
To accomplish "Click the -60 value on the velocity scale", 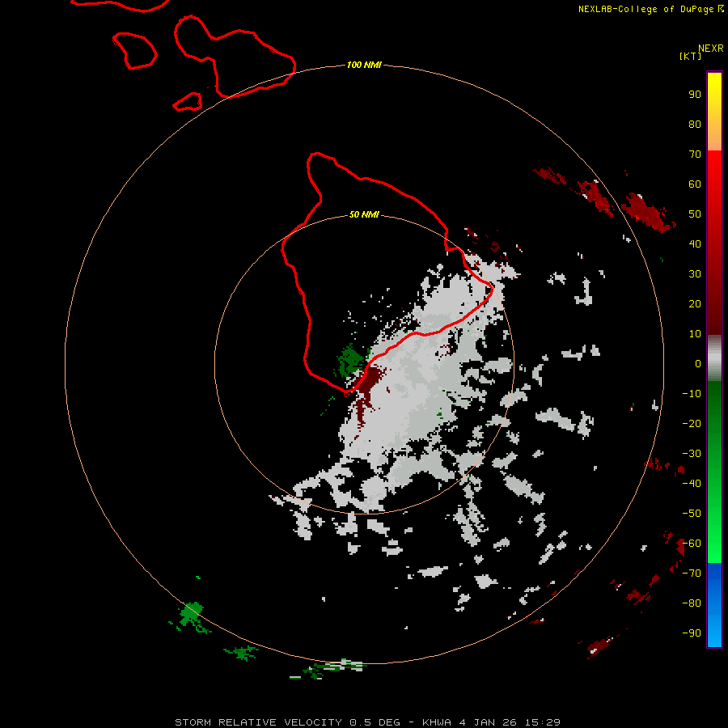I will click(692, 544).
